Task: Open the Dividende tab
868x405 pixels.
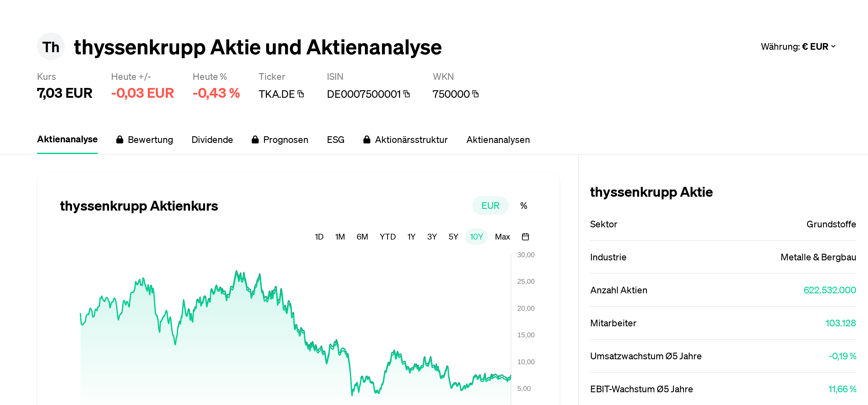Action: [x=212, y=139]
